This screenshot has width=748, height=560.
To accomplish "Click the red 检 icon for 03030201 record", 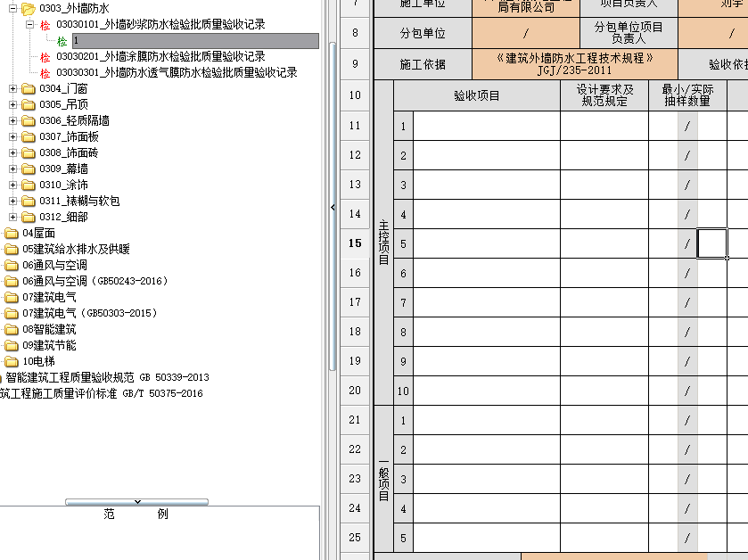I will coord(45,57).
